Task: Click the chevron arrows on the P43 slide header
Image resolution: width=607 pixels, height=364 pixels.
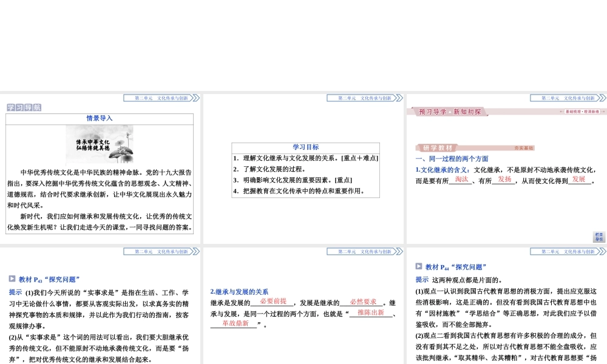Action: point(196,252)
